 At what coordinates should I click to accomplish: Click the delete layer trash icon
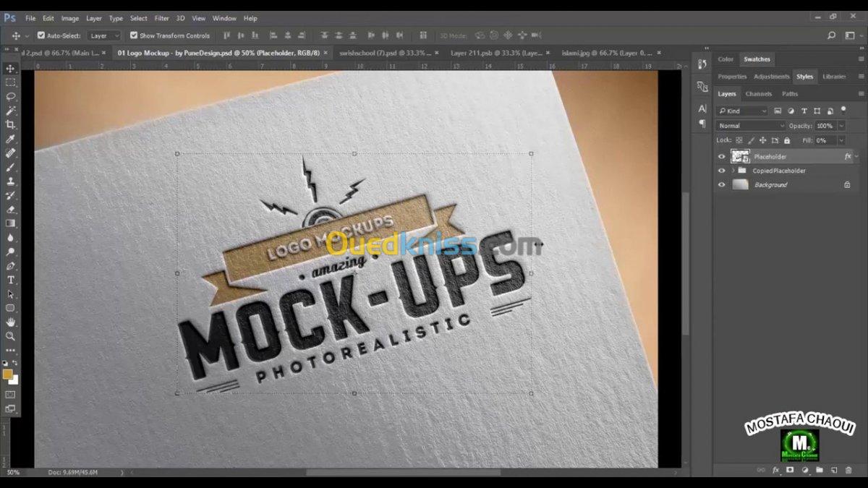848,470
